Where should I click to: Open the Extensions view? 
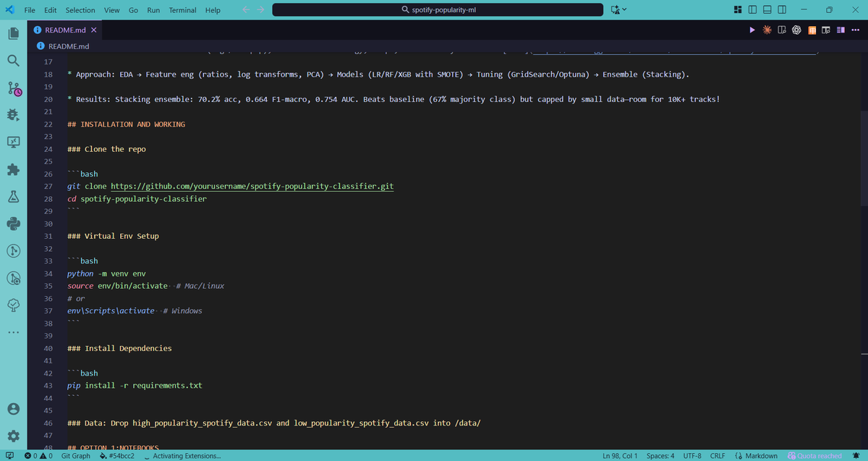point(13,169)
